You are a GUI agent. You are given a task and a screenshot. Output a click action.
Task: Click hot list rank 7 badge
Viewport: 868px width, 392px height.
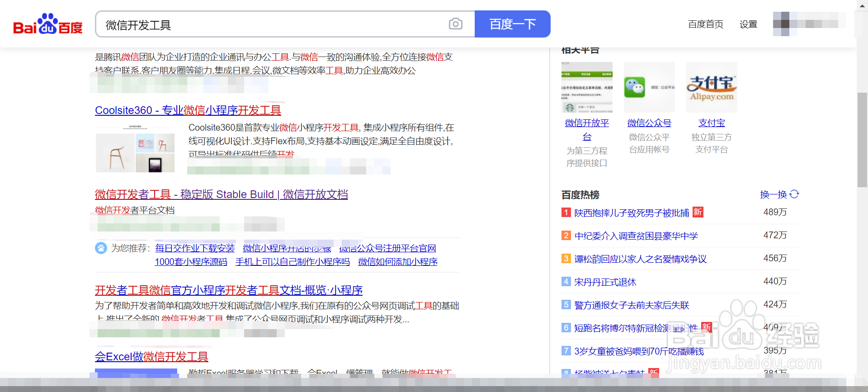(566, 350)
